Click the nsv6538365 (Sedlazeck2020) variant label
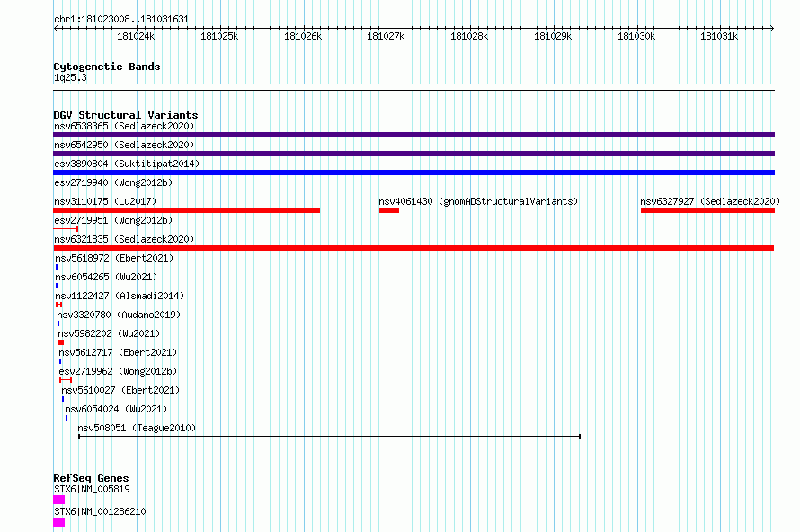This screenshot has width=800, height=532. 124,126
